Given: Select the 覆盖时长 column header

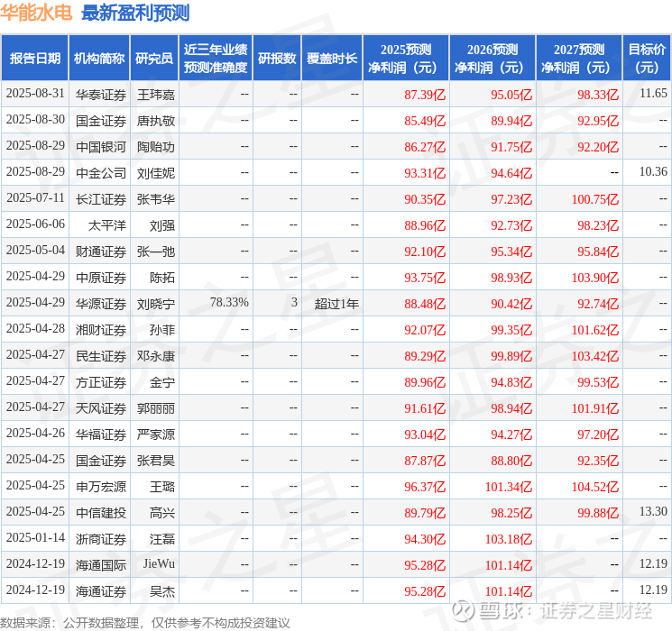Looking at the screenshot, I should (332, 59).
